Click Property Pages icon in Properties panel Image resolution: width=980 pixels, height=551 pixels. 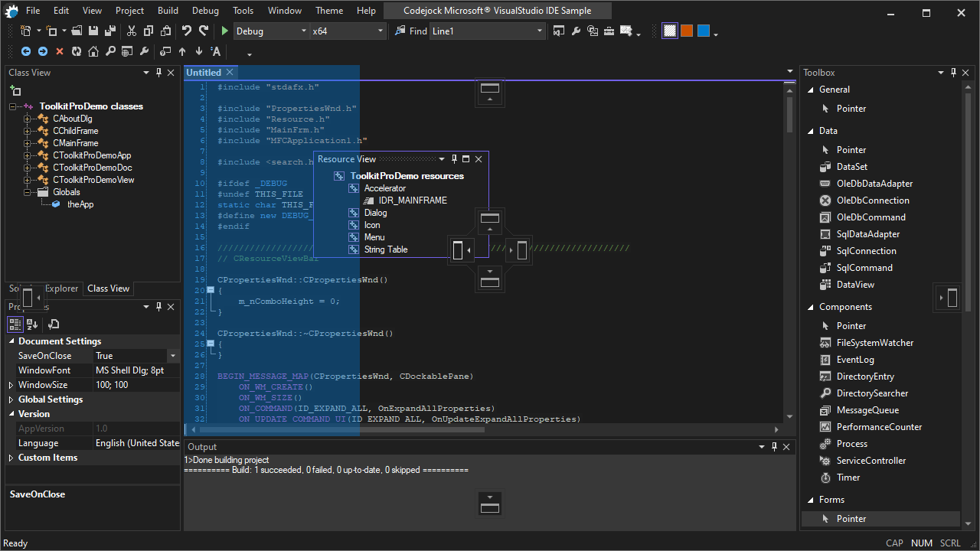point(54,324)
